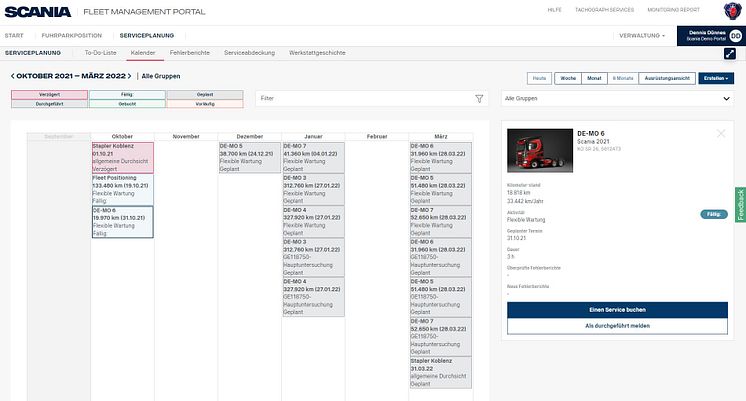Click Als durchgeführt melden button
746x401 pixels.
(616, 327)
